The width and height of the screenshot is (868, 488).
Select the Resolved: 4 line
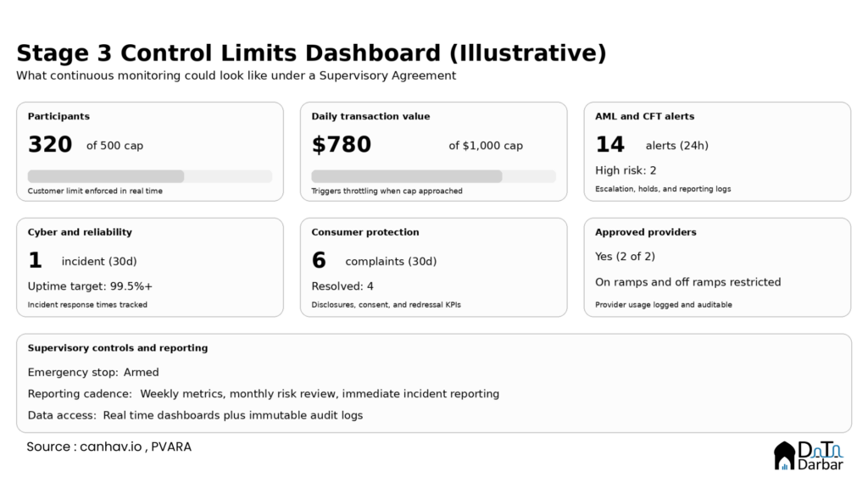[342, 286]
